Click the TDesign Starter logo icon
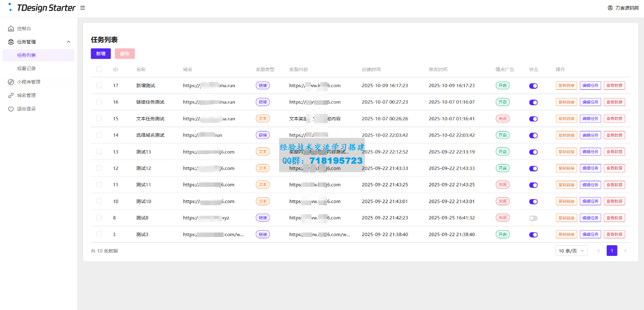Screen dimensions: 644x310 [10, 7]
